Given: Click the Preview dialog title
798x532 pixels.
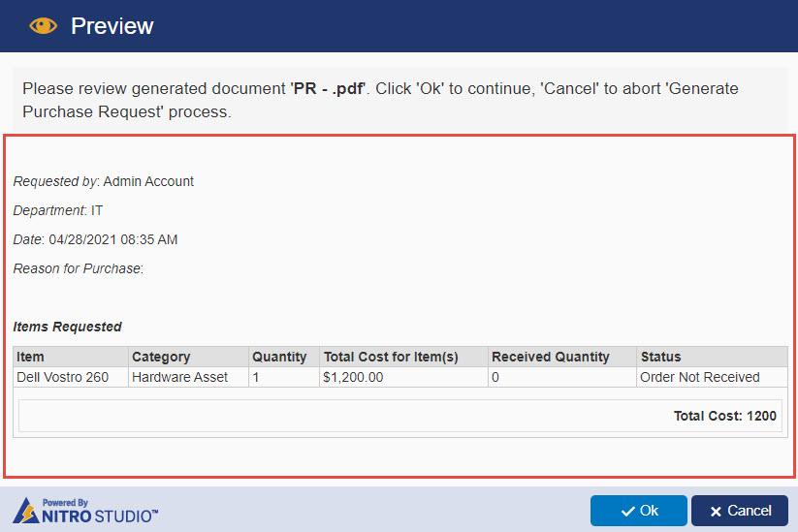Looking at the screenshot, I should tap(112, 26).
